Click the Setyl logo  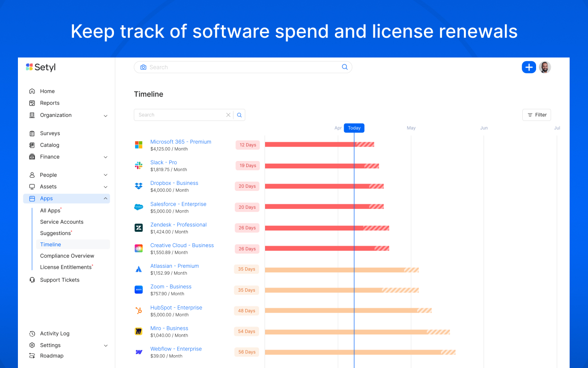[x=41, y=67]
